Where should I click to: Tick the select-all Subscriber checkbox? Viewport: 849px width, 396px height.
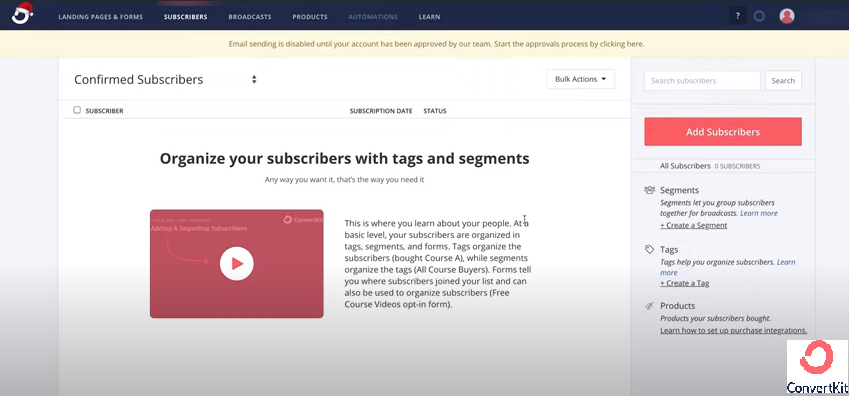[77, 110]
